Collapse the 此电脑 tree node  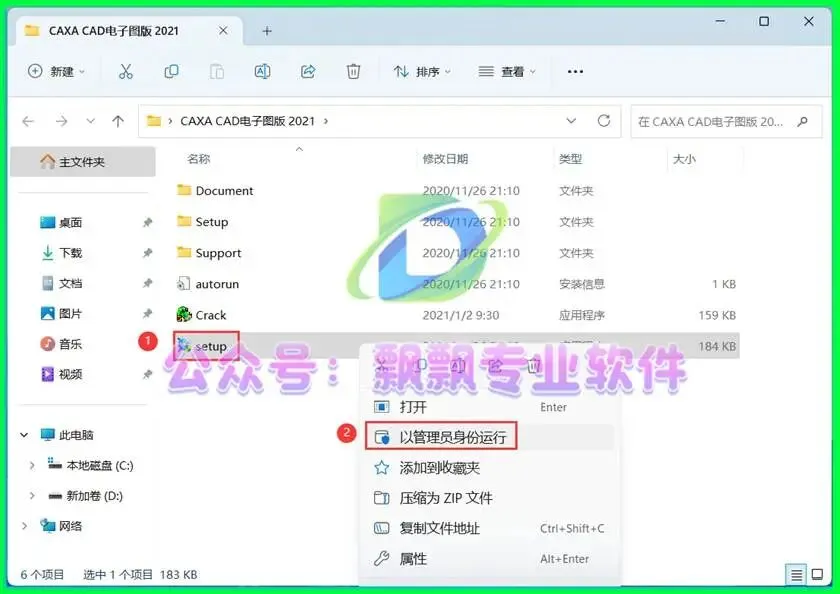(x=24, y=435)
